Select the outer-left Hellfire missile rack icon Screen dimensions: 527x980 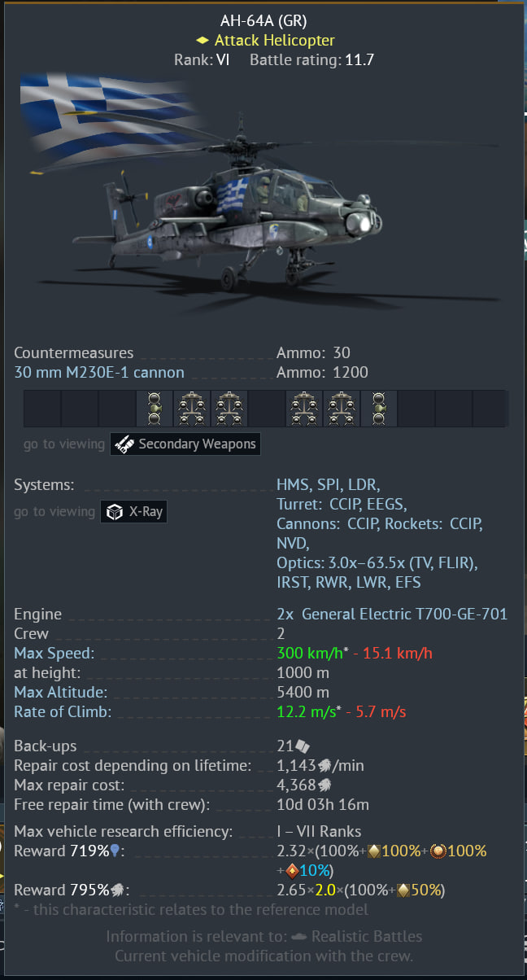point(192,409)
